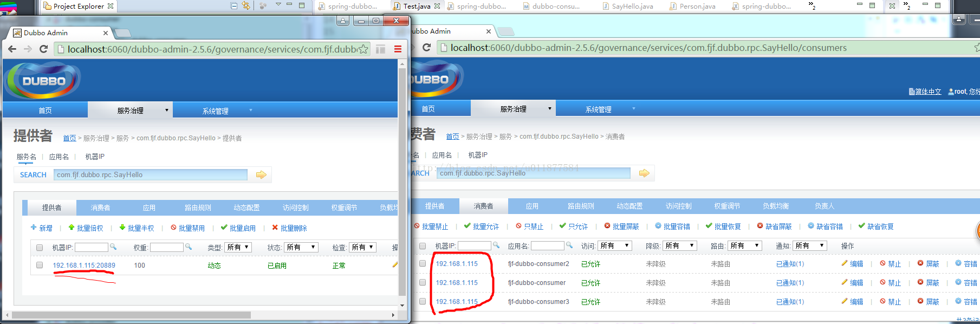This screenshot has width=980, height=324.
Task: Bookmark the providers page with the star
Action: coord(364,49)
